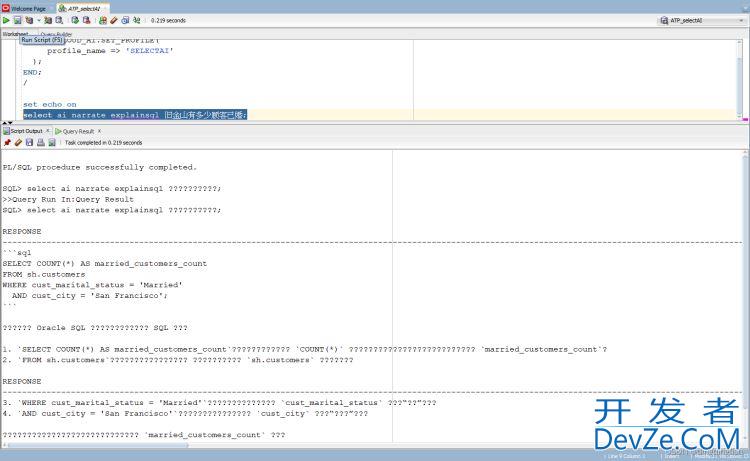Close the Query Result tab
The height and width of the screenshot is (461, 750).
coord(99,131)
